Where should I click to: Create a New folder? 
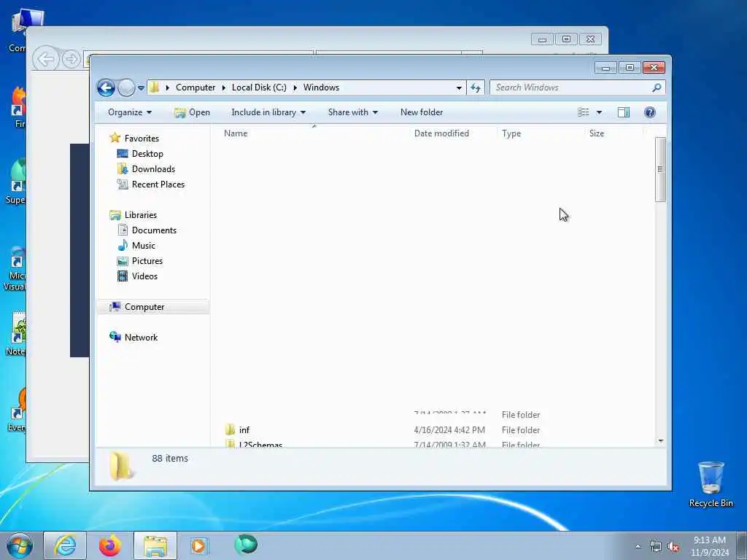[x=422, y=112]
